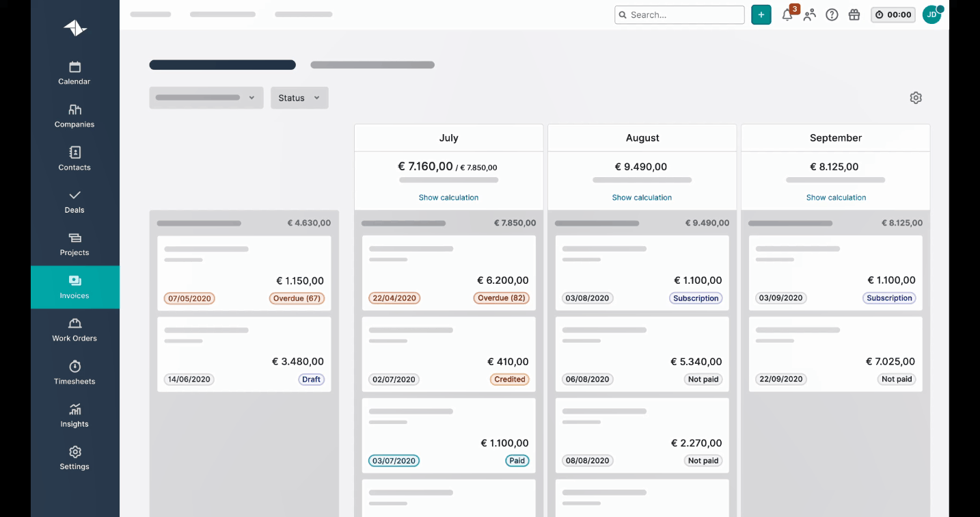Click the August progress bar

(x=642, y=181)
